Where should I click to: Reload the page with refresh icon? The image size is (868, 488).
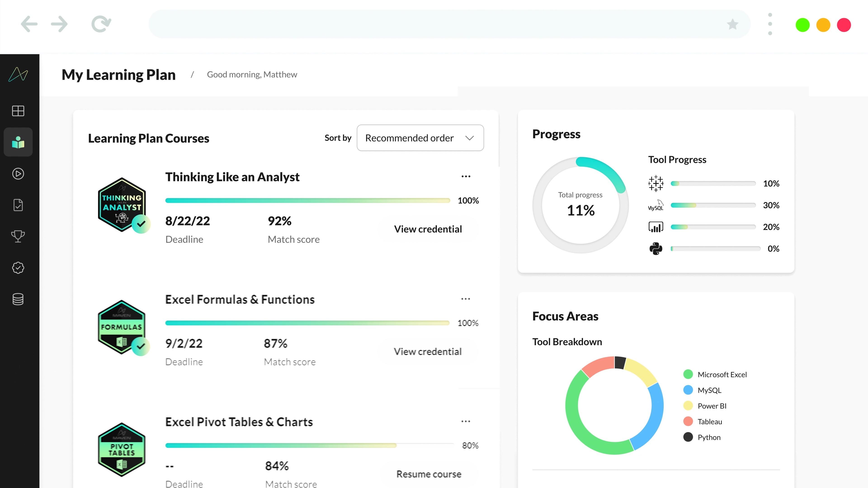[x=101, y=24]
